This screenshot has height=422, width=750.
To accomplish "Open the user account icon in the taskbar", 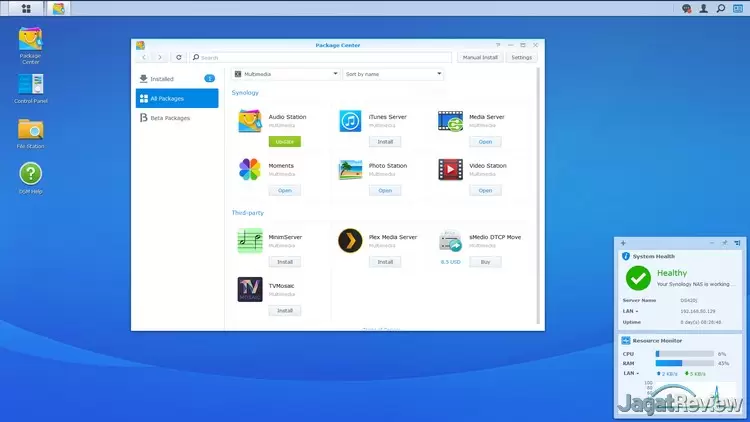I will coord(704,8).
